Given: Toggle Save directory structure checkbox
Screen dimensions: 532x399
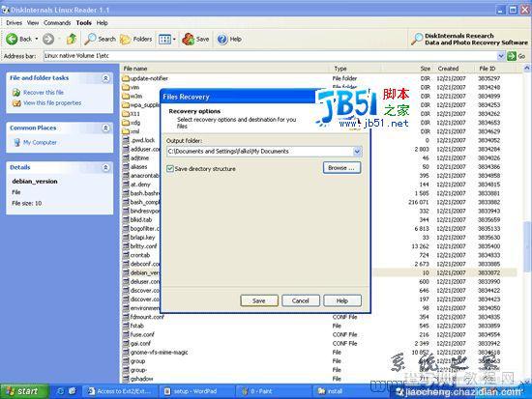Looking at the screenshot, I should [170, 169].
